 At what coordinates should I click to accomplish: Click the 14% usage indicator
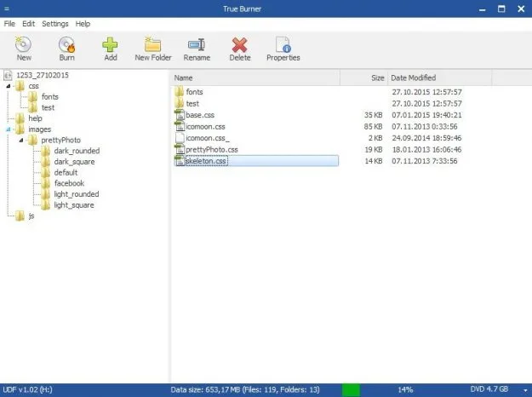(405, 390)
